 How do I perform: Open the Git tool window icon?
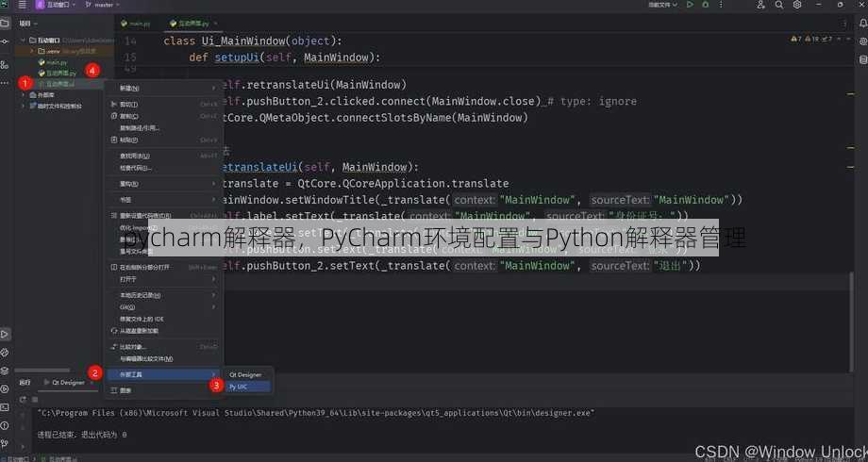[5, 444]
